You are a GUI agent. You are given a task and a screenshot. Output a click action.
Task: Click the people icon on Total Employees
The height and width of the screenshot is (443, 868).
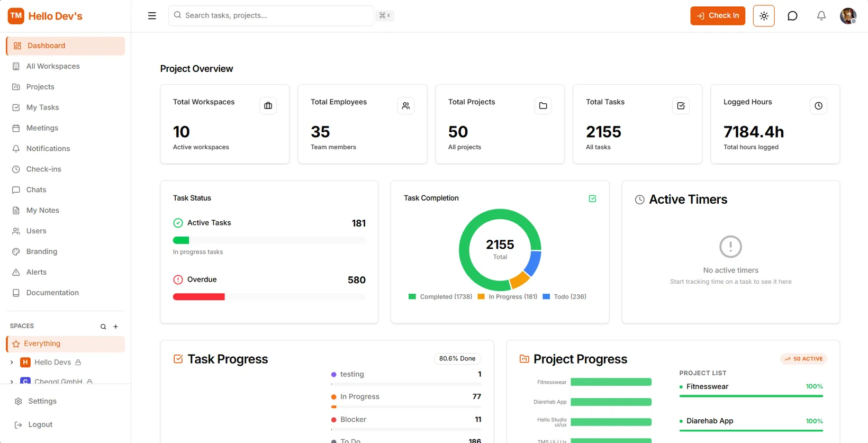coord(406,106)
